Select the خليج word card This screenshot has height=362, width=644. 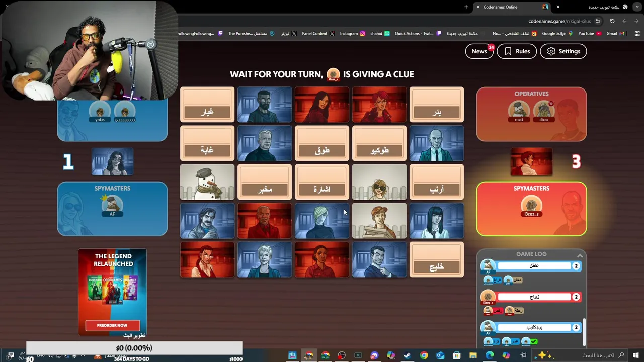(437, 260)
